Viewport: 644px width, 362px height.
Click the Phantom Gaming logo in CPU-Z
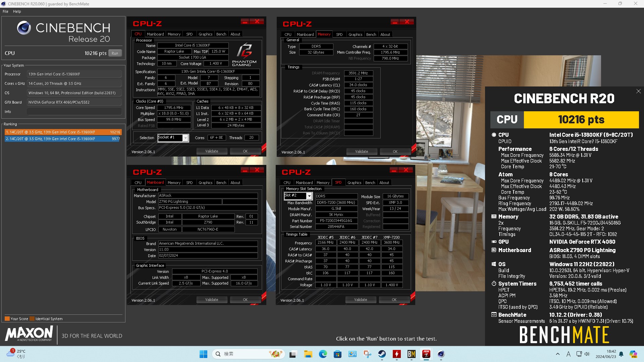click(x=244, y=54)
